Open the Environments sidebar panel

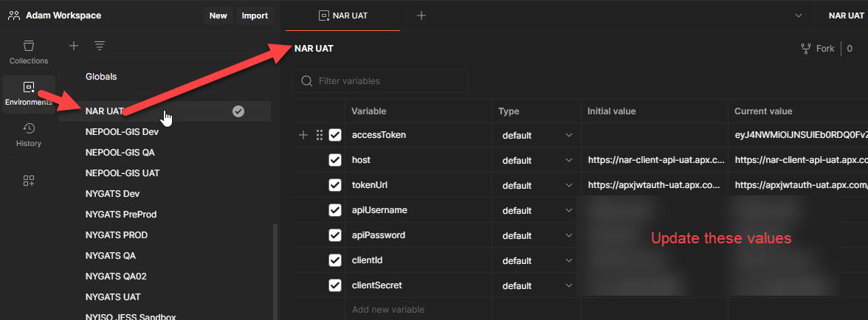29,94
